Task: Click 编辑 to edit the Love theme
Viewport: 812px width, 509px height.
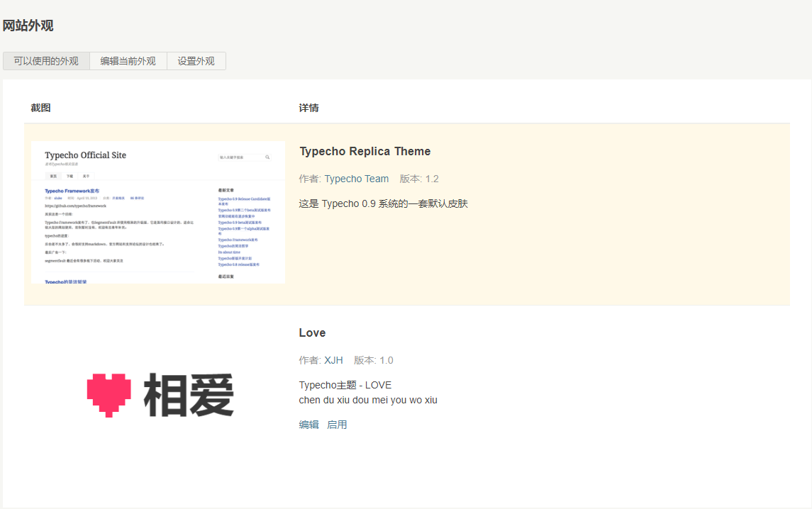Action: (308, 424)
